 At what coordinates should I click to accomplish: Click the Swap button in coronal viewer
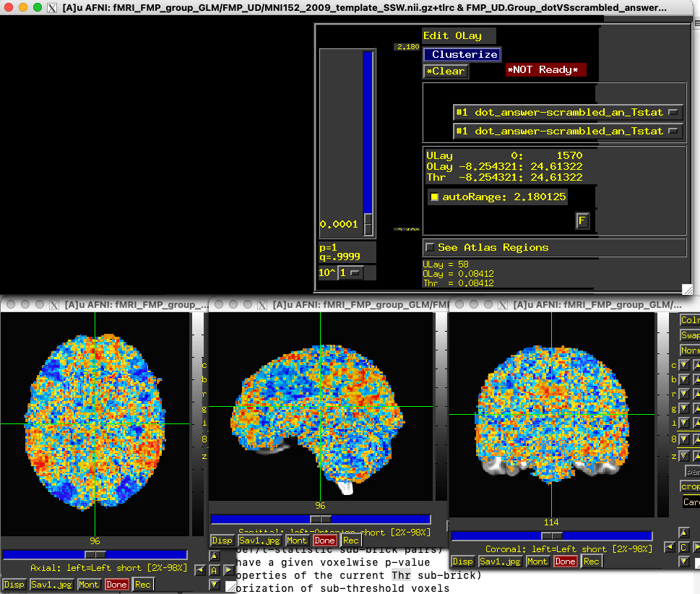coord(691,335)
